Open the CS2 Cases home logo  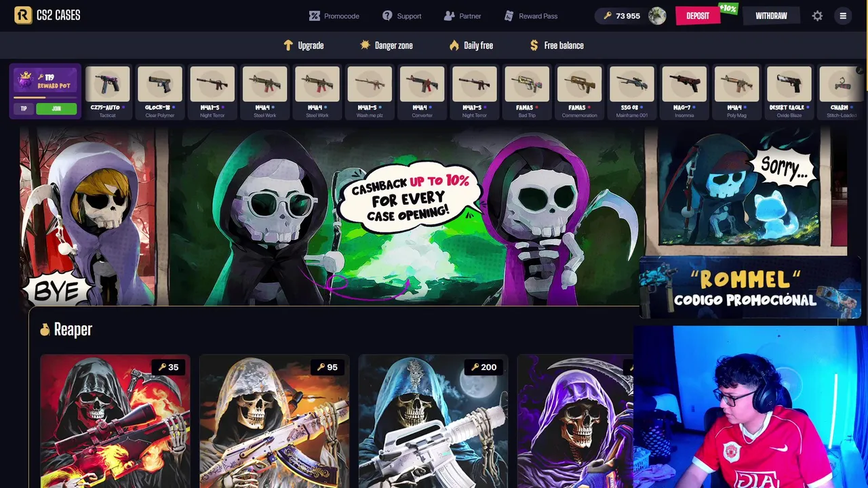(x=47, y=15)
